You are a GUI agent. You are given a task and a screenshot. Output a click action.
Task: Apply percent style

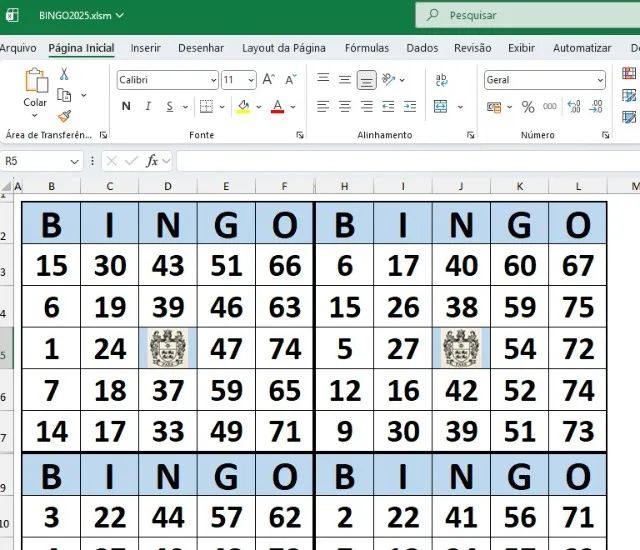pyautogui.click(x=528, y=107)
